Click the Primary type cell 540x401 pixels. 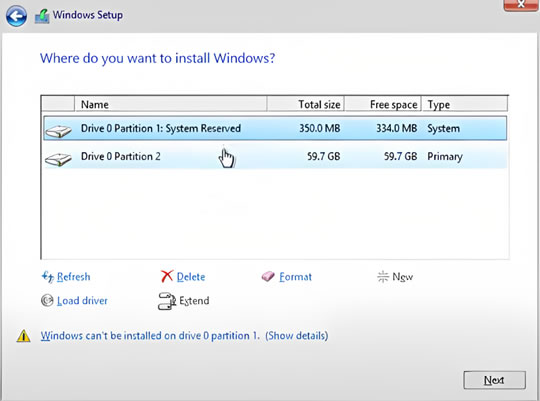(x=445, y=157)
